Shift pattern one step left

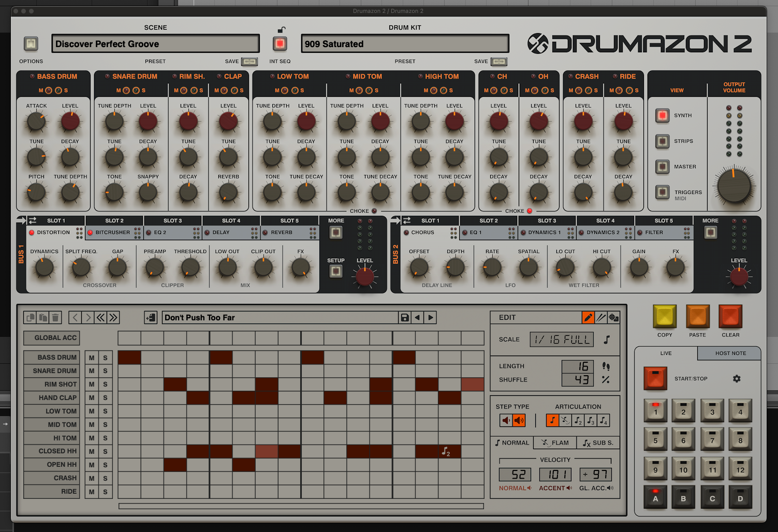click(76, 317)
